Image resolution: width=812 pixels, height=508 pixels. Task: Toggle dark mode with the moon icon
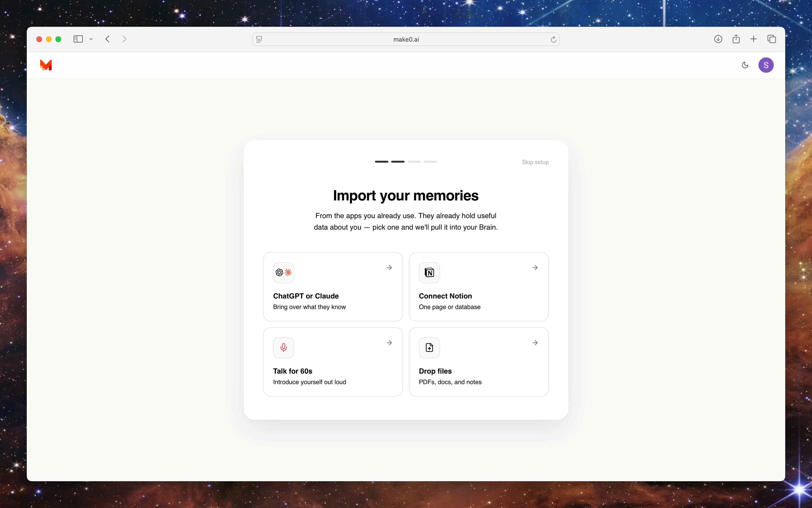tap(745, 65)
